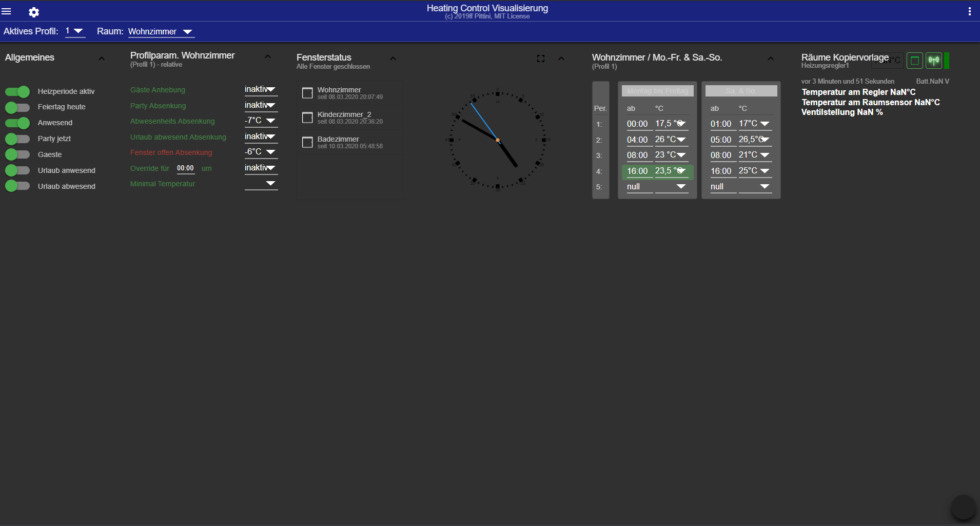Open the hamburger menu in the header

7,11
